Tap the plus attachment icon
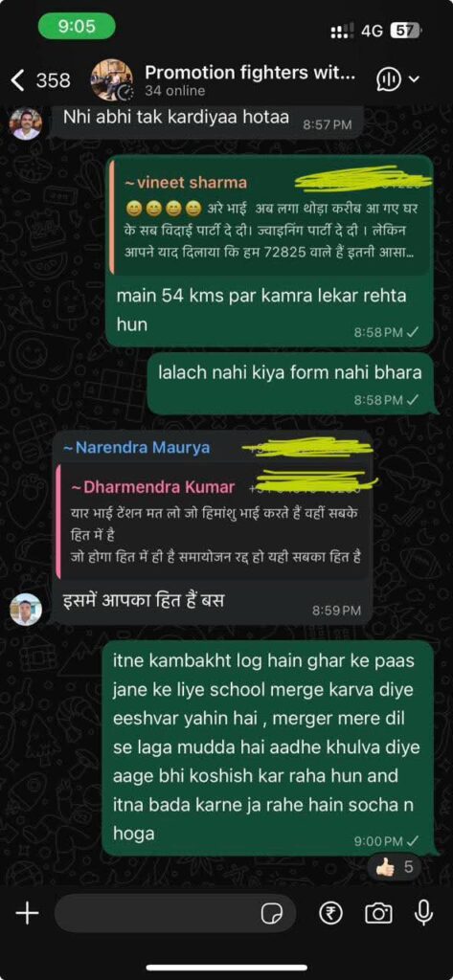This screenshot has width=453, height=980. (x=27, y=914)
